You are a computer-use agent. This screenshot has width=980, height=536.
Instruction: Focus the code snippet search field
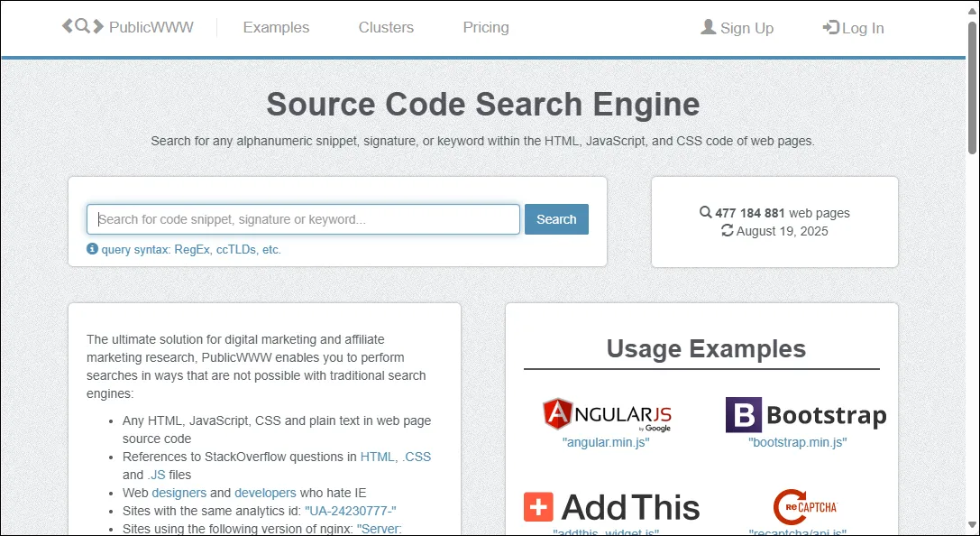coord(303,219)
